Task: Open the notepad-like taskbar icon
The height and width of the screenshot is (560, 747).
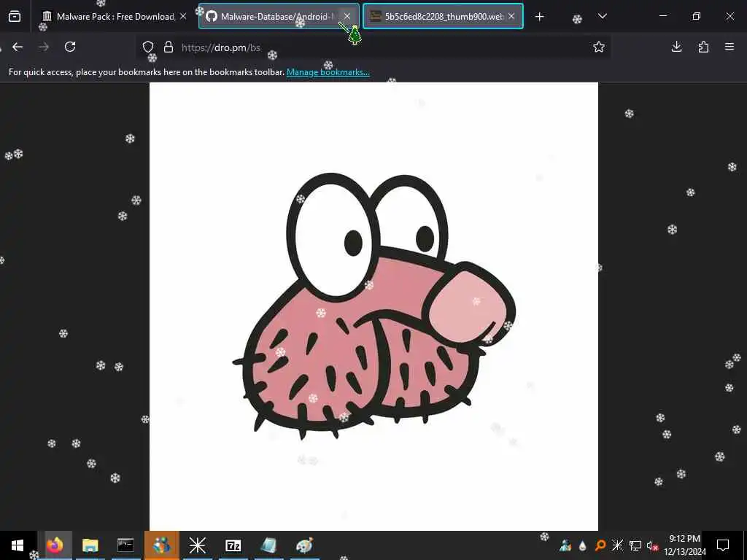Action: pos(268,545)
